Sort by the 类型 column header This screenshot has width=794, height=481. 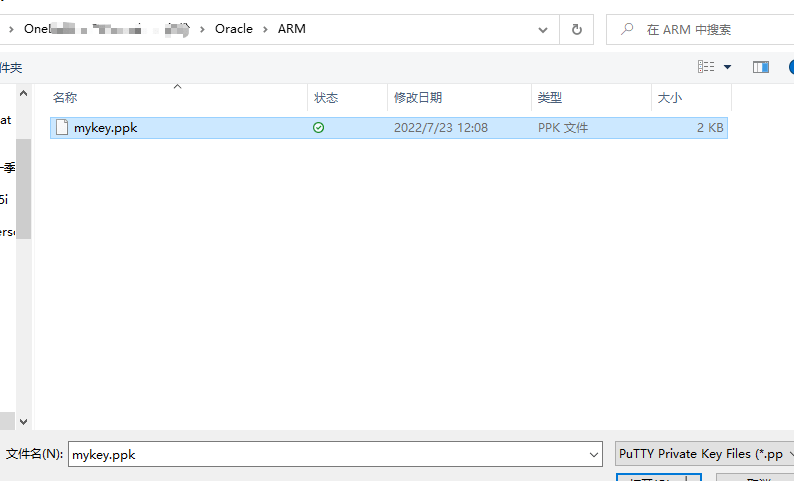coord(591,97)
